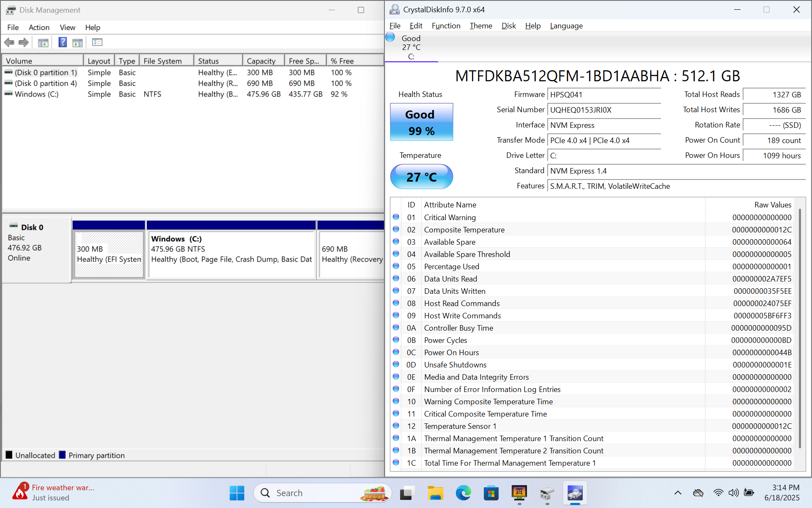This screenshot has width=812, height=508.
Task: Open the Theme menu in CrystalDiskInfo
Action: tap(481, 26)
